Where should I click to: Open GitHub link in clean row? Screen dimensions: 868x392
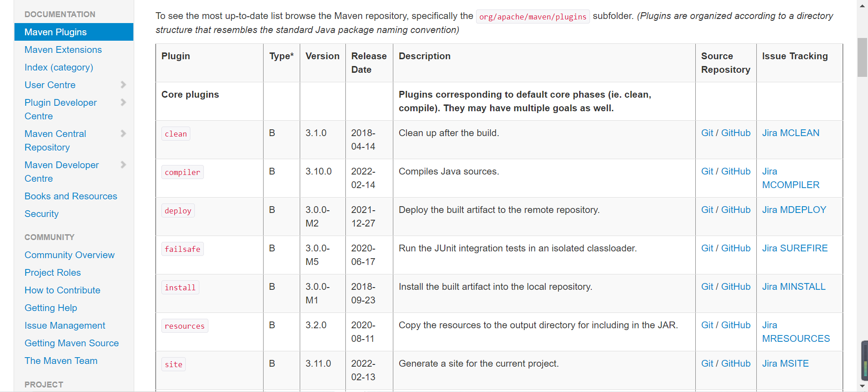click(x=736, y=133)
